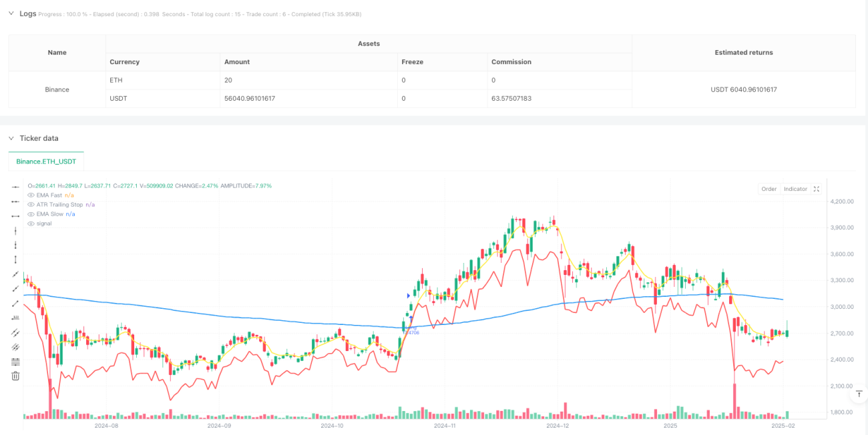The height and width of the screenshot is (435, 868).
Task: Click the trash icon to delete drawings
Action: [15, 376]
